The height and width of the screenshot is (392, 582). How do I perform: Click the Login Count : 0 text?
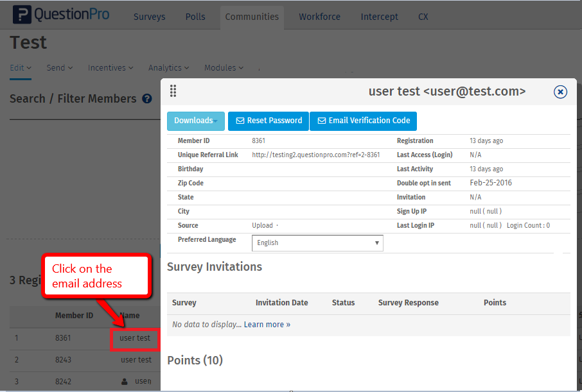click(x=528, y=225)
